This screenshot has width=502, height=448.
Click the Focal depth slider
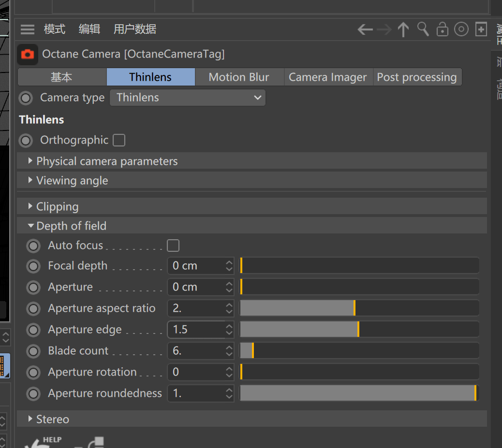click(359, 266)
